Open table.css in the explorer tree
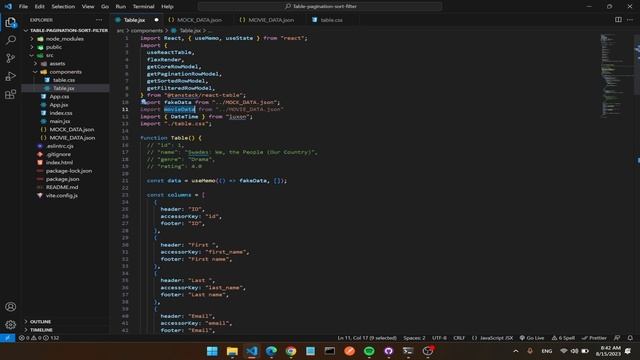The image size is (640, 360). click(x=64, y=80)
